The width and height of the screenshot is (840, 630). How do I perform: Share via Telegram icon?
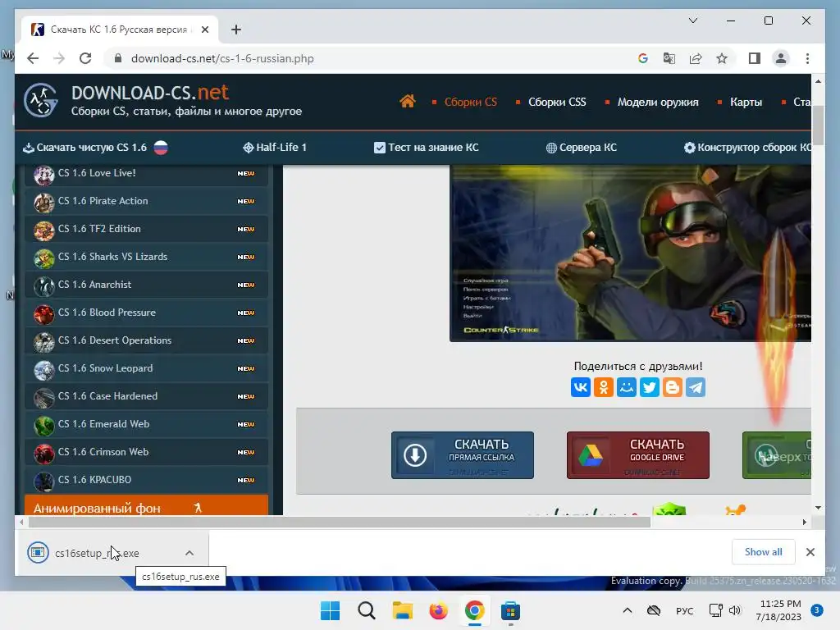(696, 387)
